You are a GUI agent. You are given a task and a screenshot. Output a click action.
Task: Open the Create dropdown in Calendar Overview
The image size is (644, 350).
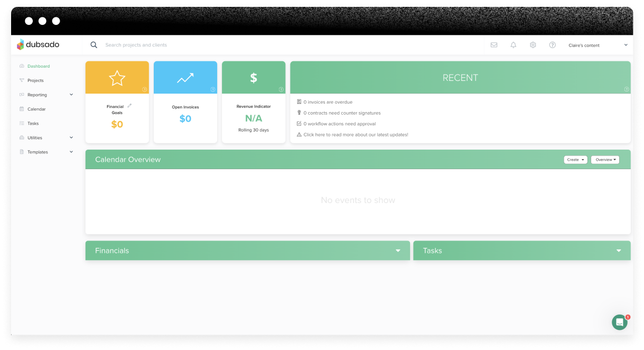[x=575, y=159]
